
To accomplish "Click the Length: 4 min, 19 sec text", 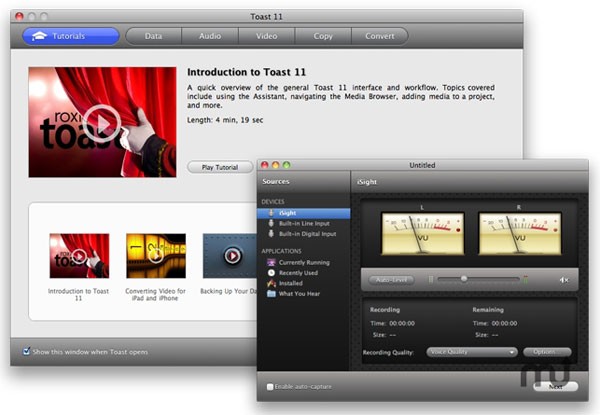I will 225,120.
